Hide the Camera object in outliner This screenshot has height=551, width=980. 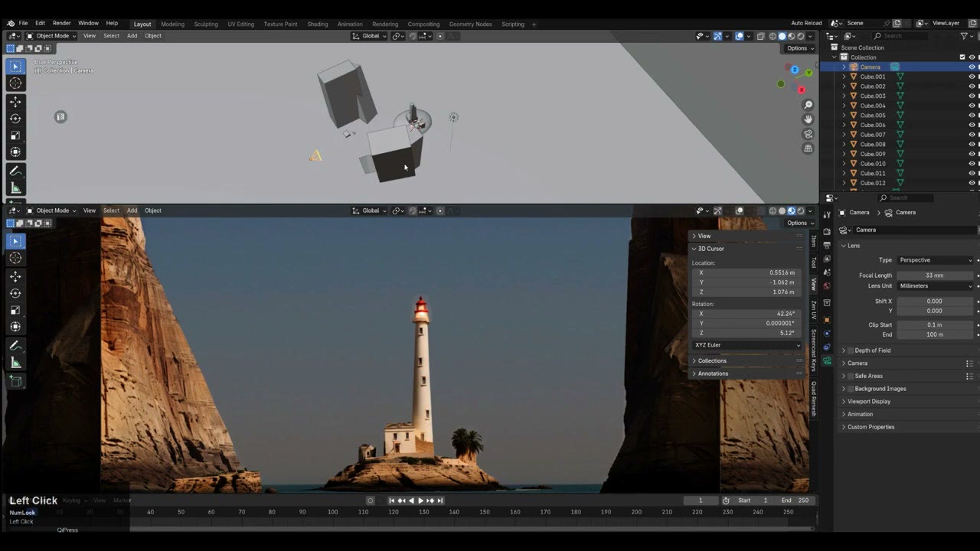point(972,67)
